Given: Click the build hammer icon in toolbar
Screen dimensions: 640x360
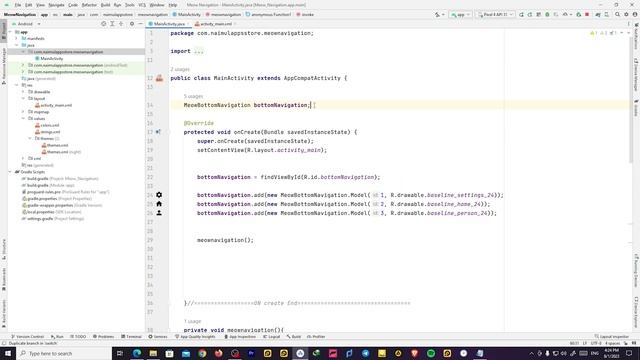Looking at the screenshot, I should pyautogui.click(x=438, y=15).
